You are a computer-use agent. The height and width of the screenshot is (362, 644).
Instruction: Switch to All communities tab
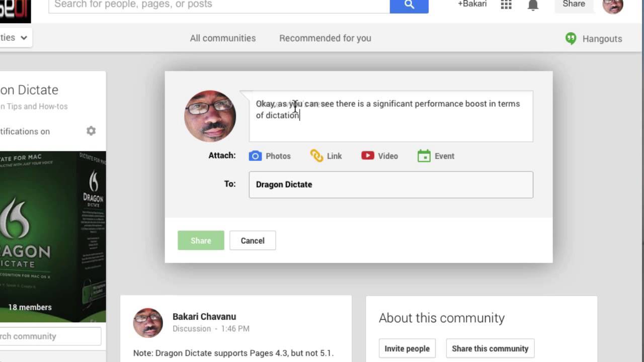[223, 38]
